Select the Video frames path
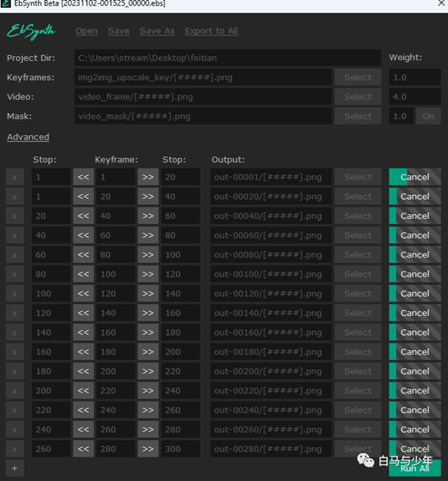 coord(358,96)
